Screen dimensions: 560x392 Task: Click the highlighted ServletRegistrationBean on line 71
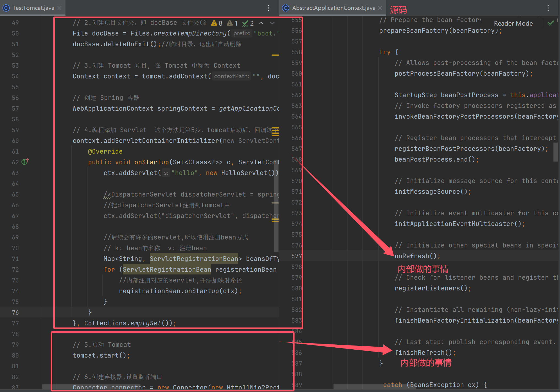coord(194,259)
